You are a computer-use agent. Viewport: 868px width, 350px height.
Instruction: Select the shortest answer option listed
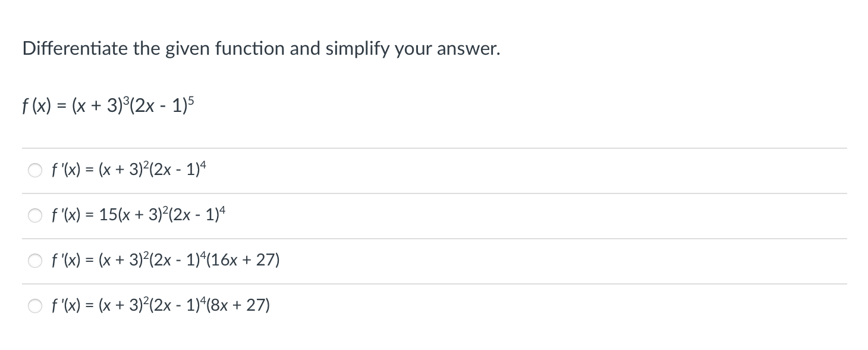pos(128,170)
